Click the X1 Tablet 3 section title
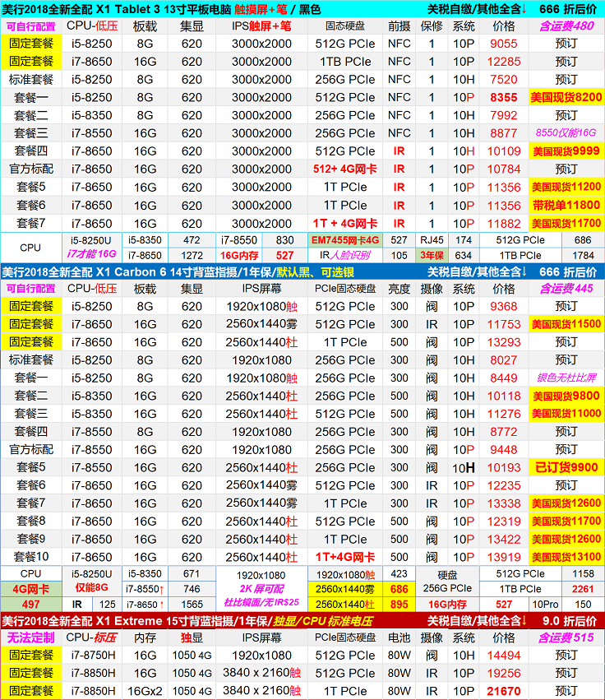This screenshot has width=605, height=700. pos(161,9)
